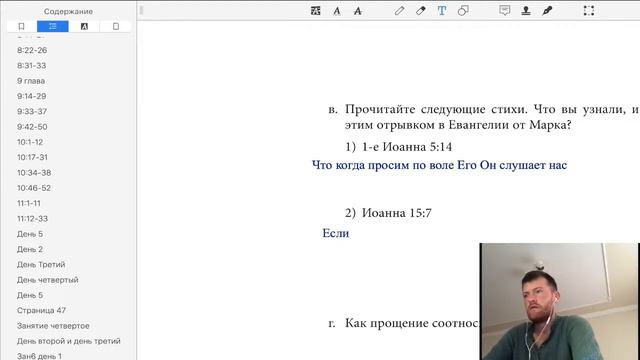Open outline entry 8:31-33
Viewport: 640px width, 360px height.
tap(31, 66)
